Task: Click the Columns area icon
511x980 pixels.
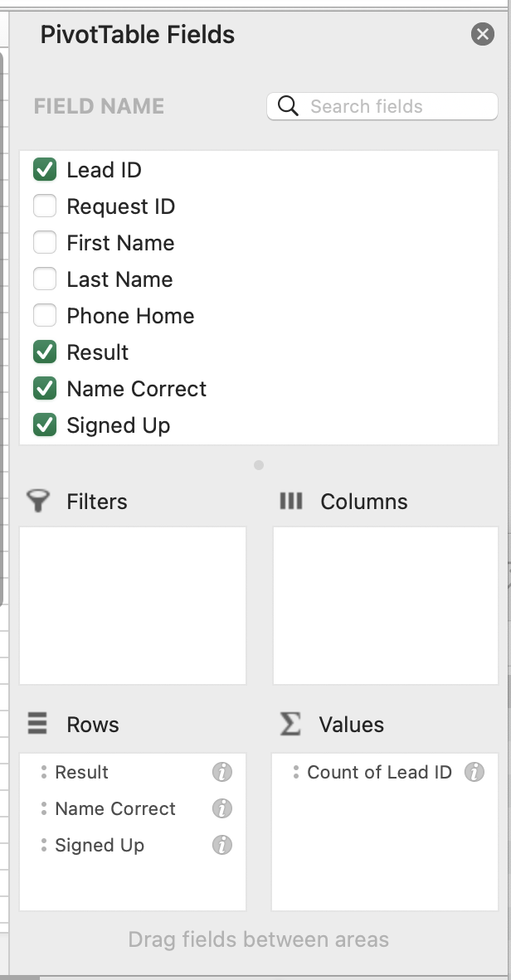Action: point(291,502)
